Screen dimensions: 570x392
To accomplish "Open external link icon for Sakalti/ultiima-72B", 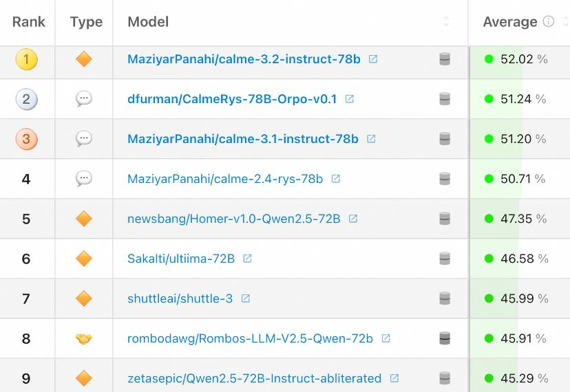I will pos(247,259).
